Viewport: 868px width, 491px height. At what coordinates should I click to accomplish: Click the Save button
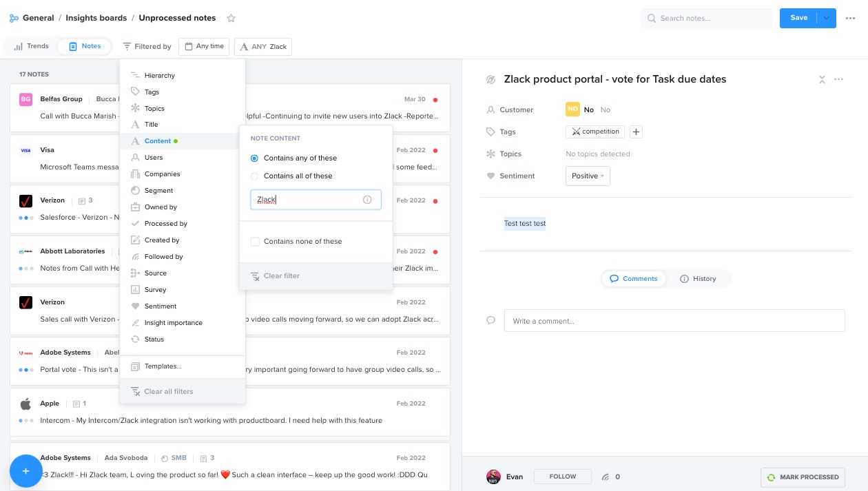(x=798, y=18)
